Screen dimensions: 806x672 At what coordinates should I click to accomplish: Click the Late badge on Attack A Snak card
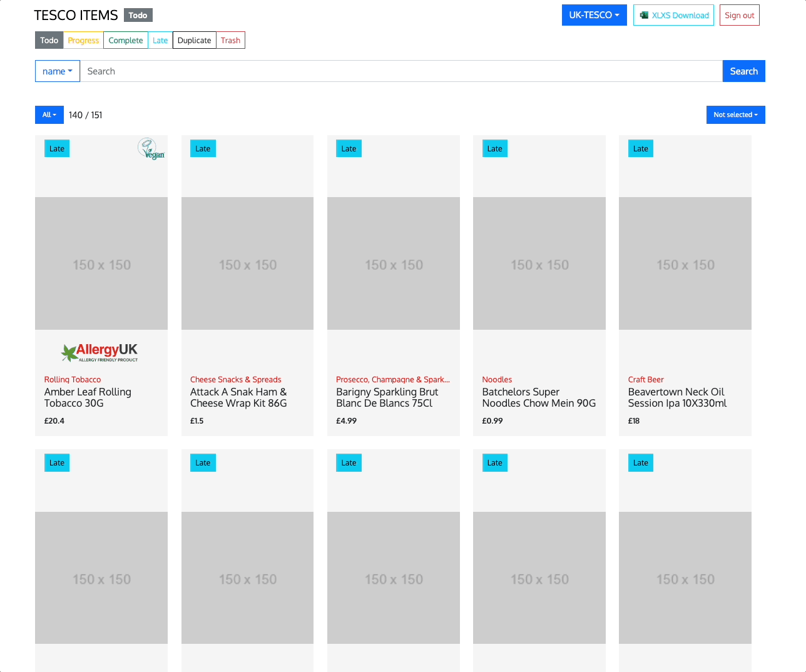tap(203, 149)
